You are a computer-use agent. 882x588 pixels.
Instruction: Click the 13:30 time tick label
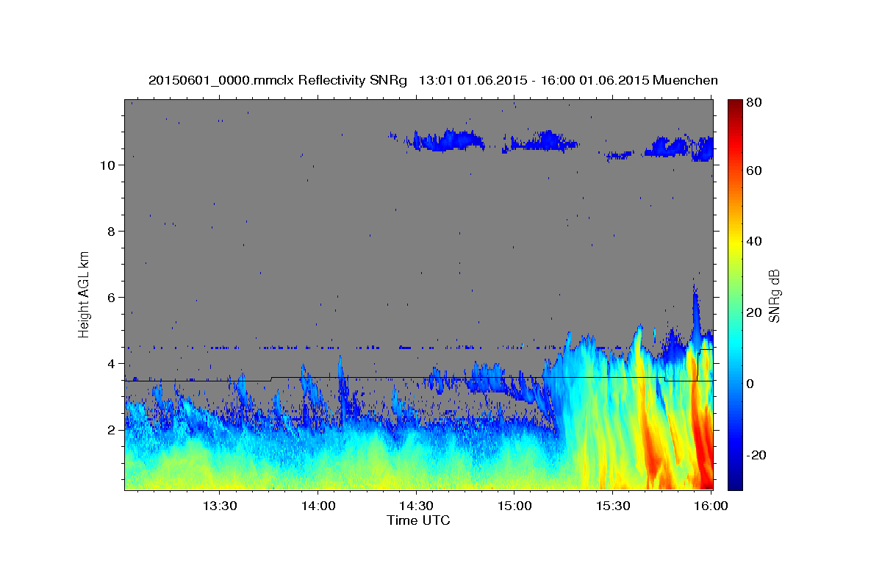click(219, 506)
